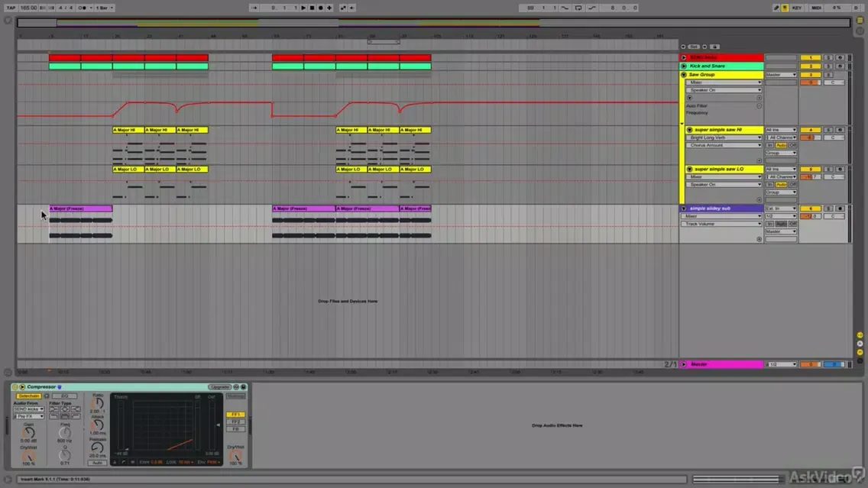Image resolution: width=868 pixels, height=488 pixels.
Task: Arm the simple slidey sub track
Action: pyautogui.click(x=840, y=208)
